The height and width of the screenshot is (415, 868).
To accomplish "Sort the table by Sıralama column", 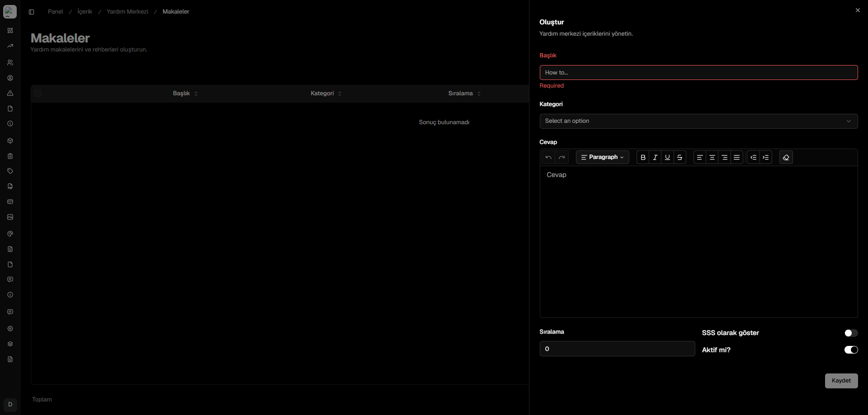I will pos(464,93).
